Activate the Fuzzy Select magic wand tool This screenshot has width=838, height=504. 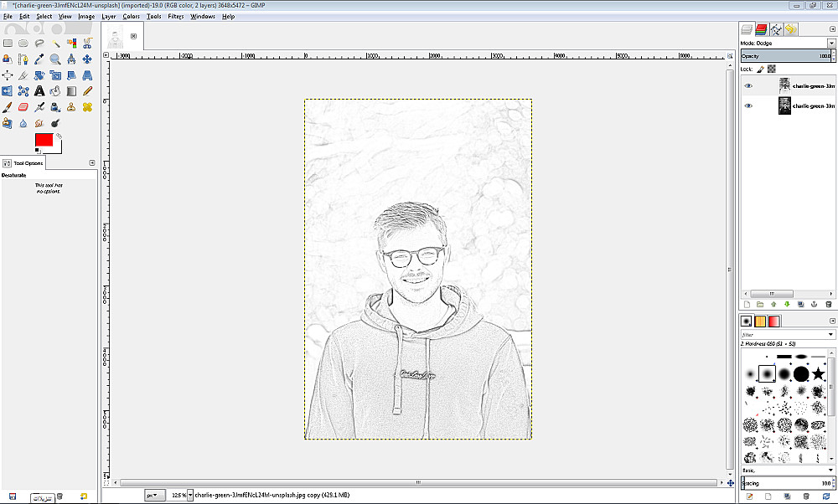55,44
